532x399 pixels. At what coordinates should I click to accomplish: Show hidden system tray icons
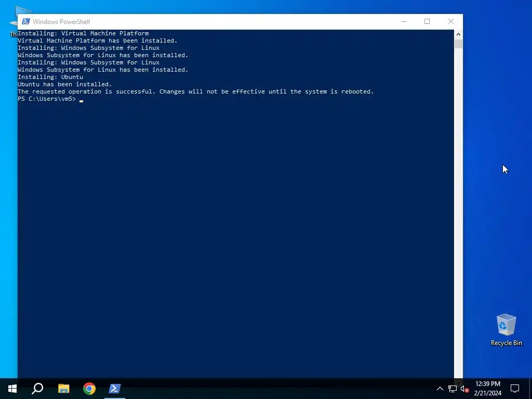(x=440, y=389)
